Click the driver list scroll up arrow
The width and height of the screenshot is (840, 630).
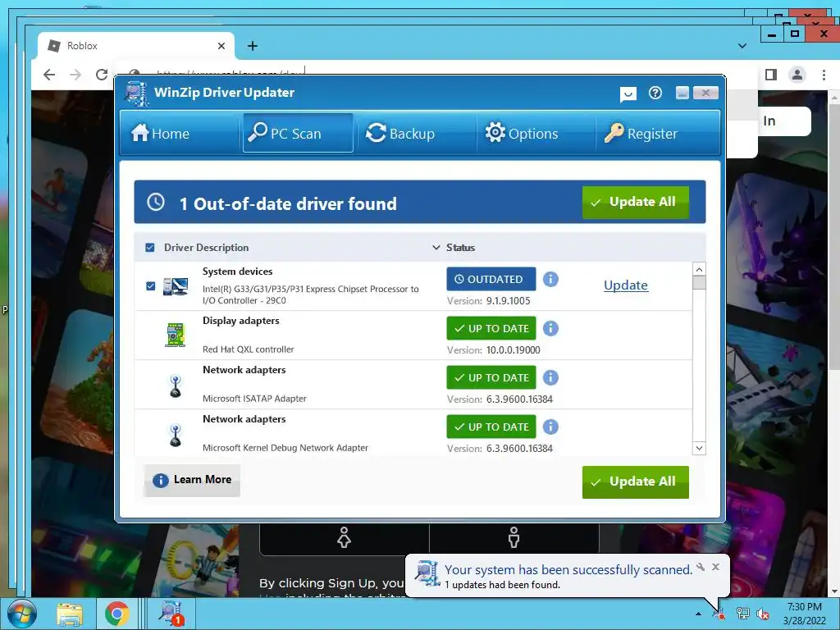(699, 269)
